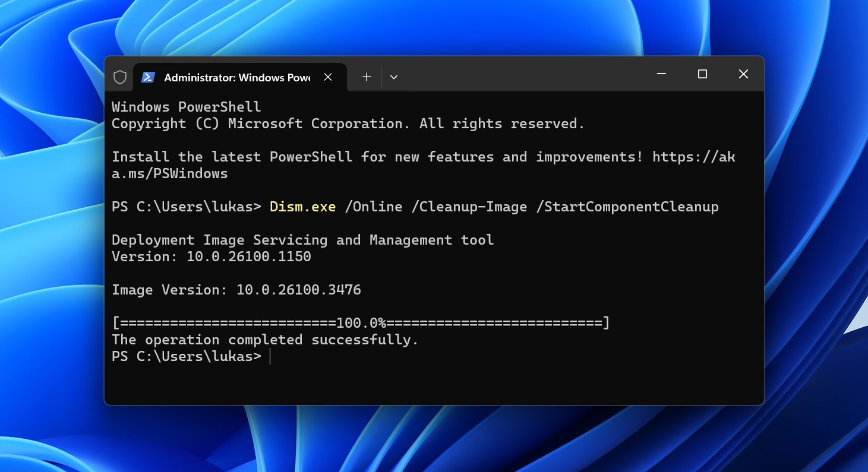Image resolution: width=868 pixels, height=472 pixels.
Task: Click 'The operation completed successfully.' line
Action: click(266, 340)
